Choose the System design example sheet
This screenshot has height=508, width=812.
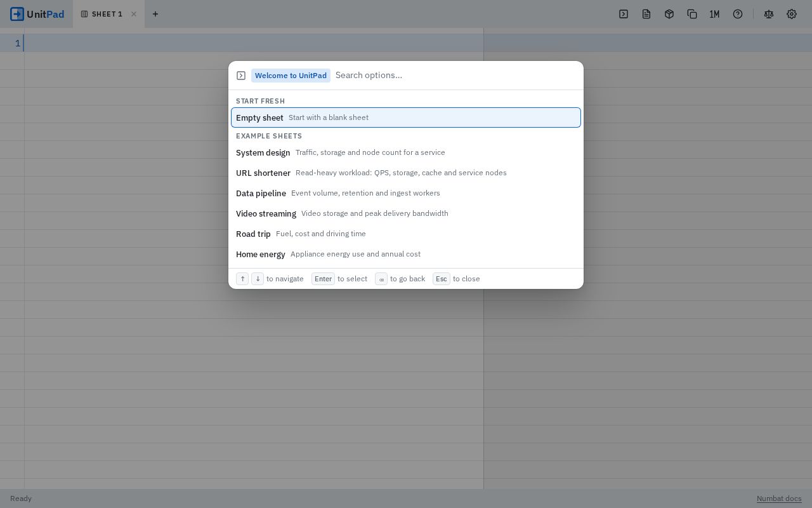406,152
